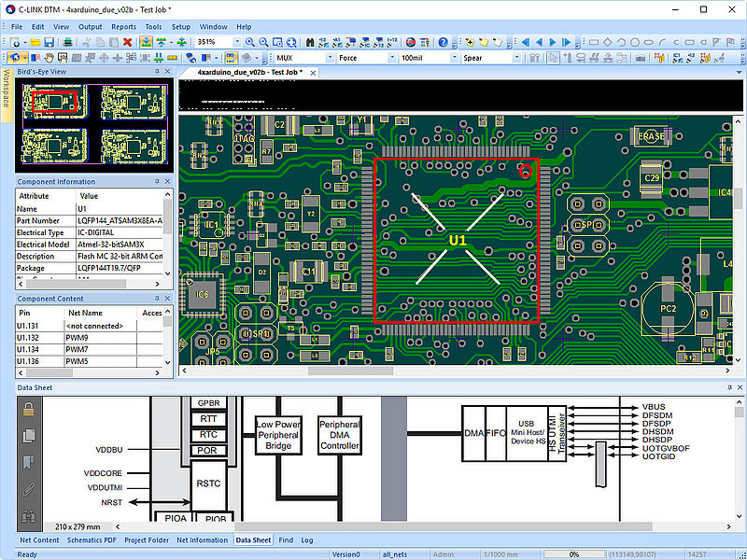Click the open folder icon in toolbar

[x=35, y=42]
